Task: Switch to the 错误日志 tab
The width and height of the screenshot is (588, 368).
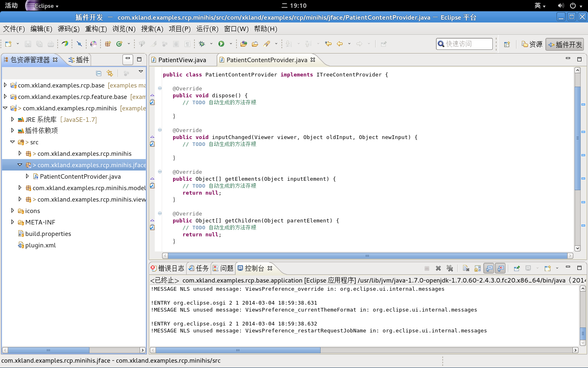Action: (167, 268)
